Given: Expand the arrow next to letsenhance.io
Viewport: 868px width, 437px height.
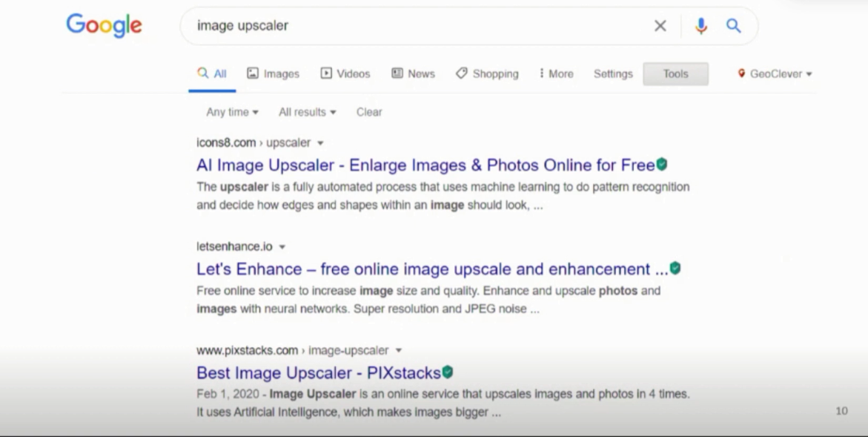Looking at the screenshot, I should 282,247.
